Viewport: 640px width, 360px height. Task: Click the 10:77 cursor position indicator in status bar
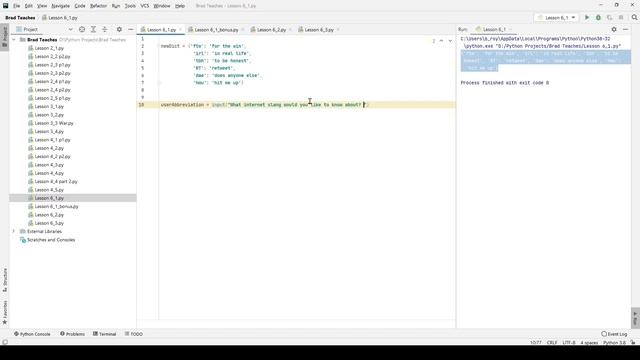(536, 342)
